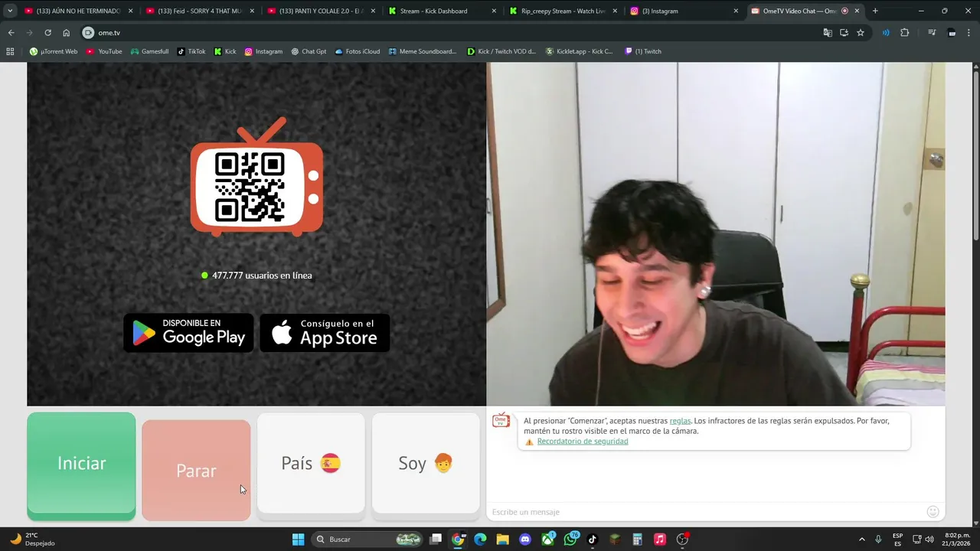Open the reglas link
This screenshot has width=980, height=551.
pyautogui.click(x=680, y=421)
